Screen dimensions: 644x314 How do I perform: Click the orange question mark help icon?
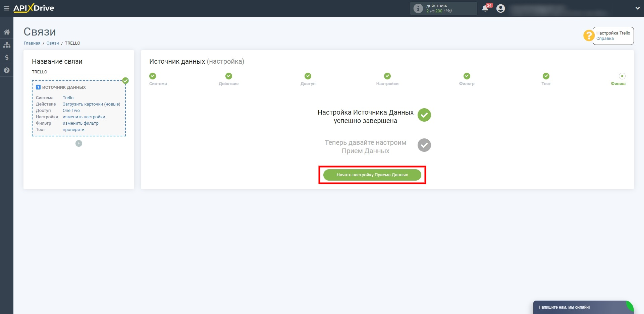tap(589, 36)
